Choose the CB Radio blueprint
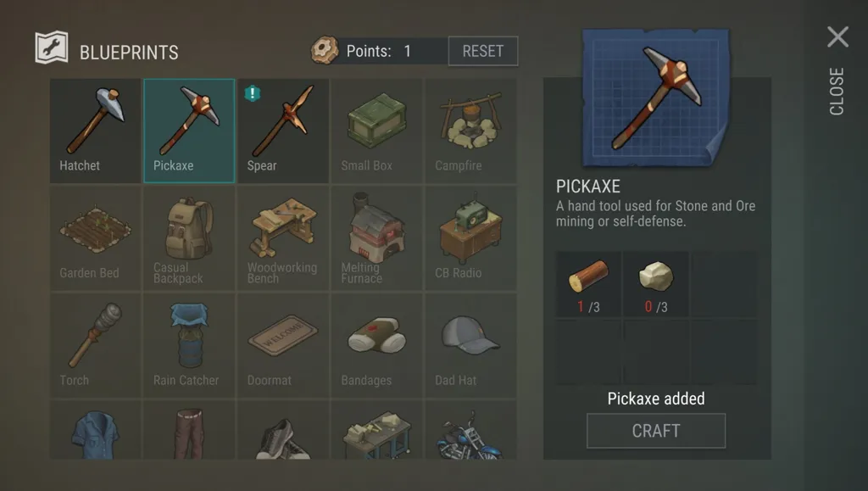 [470, 238]
